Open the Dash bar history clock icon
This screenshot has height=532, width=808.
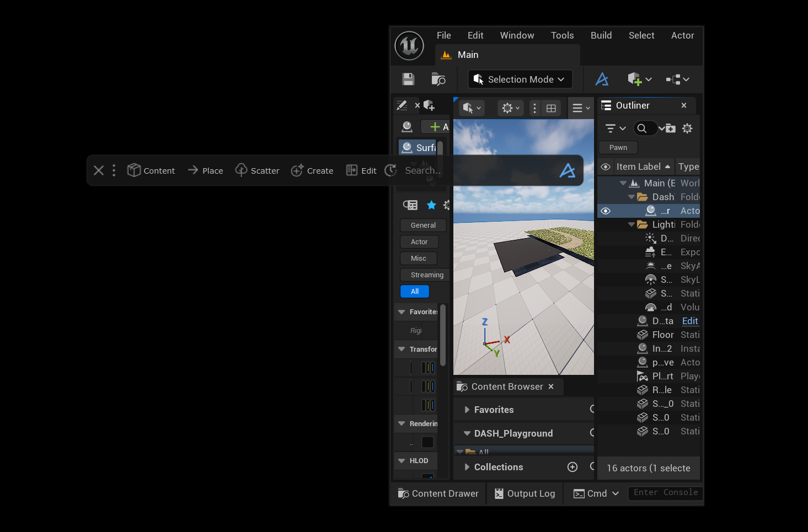[x=390, y=170]
